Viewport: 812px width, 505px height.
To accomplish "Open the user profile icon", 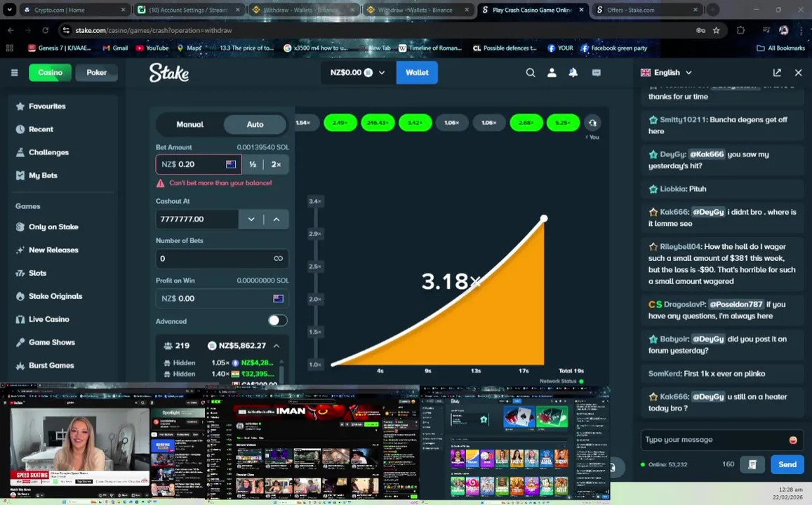I will click(552, 72).
